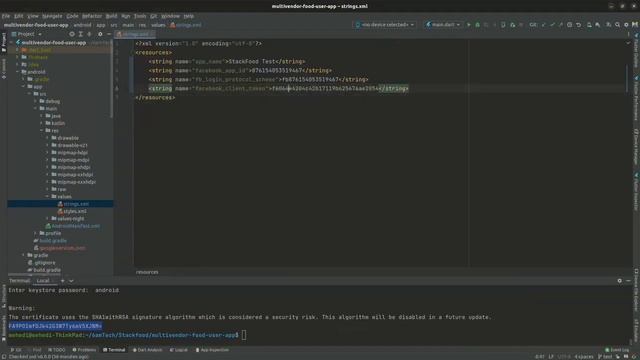Open the Flutter Outline side panel
The image size is (640, 360).
pyautogui.click(x=636, y=51)
